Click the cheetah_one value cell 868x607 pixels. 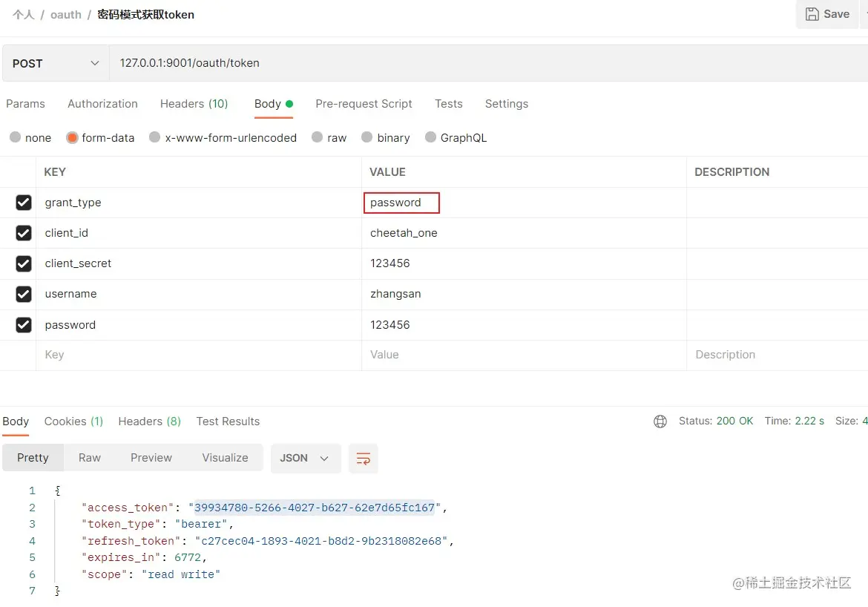coord(524,233)
